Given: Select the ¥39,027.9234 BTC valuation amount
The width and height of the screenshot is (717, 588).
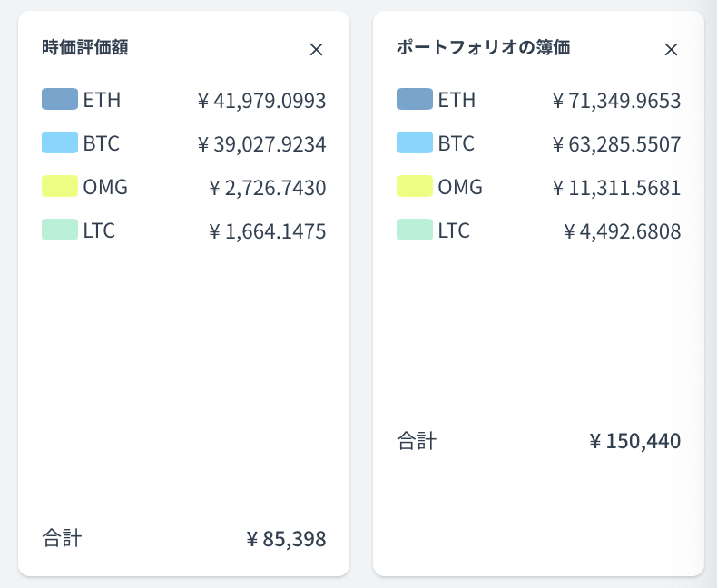Looking at the screenshot, I should coord(261,144).
